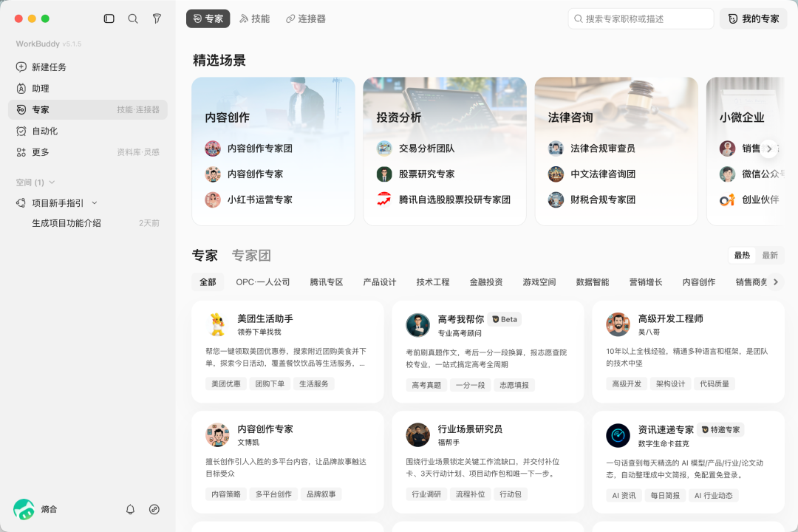
Task: Click the cleanup brush icon in sidebar header
Action: tap(157, 18)
